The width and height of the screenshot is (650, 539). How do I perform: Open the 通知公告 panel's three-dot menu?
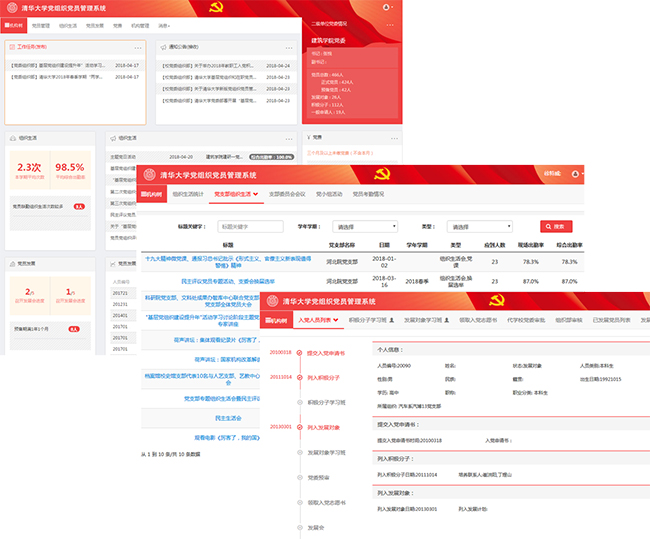(x=289, y=46)
